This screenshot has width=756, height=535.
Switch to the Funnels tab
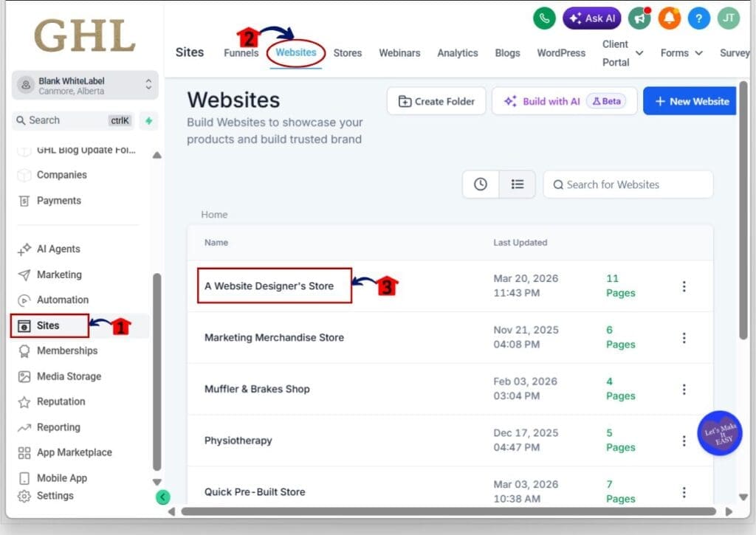241,53
